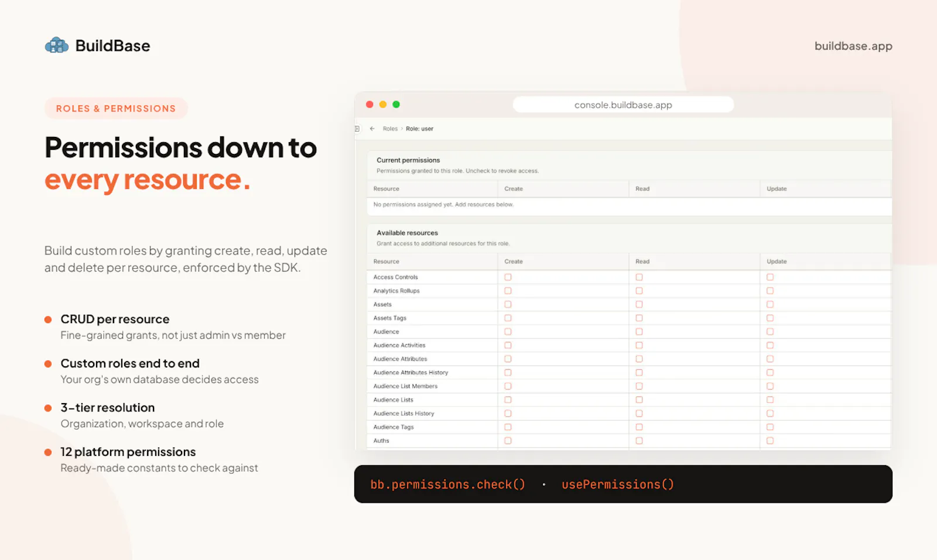Check Read for Audience Attributes
937x560 pixels.
(639, 359)
